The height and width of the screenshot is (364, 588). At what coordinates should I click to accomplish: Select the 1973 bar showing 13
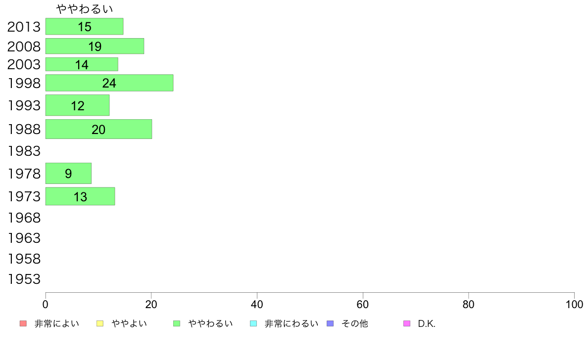80,196
